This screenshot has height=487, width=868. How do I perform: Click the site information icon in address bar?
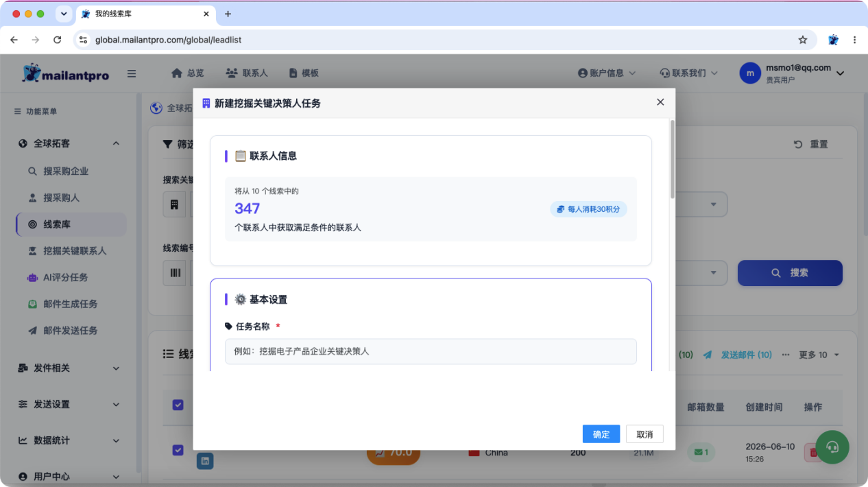83,40
